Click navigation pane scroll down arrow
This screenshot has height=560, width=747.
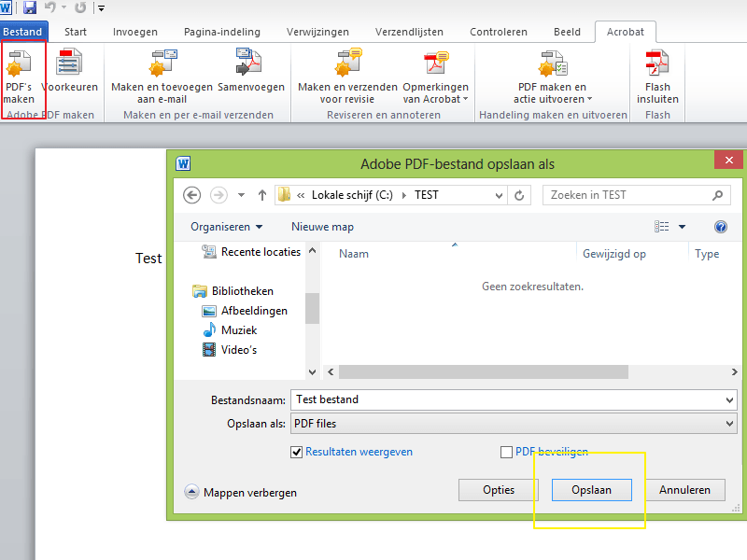click(x=312, y=372)
